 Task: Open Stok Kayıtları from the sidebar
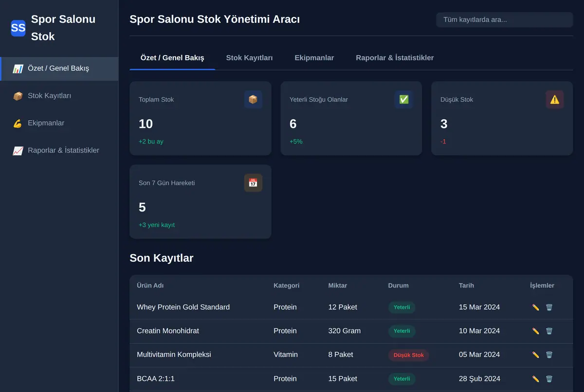59,96
